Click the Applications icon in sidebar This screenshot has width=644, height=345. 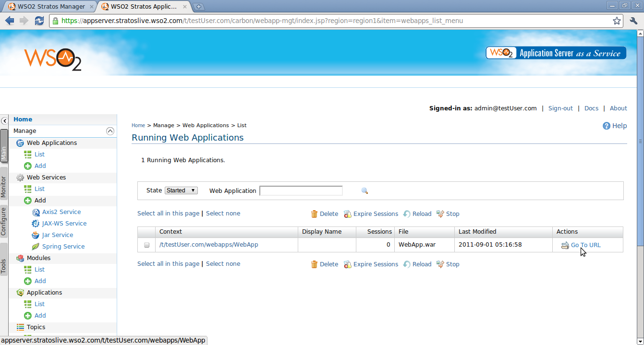(x=20, y=293)
